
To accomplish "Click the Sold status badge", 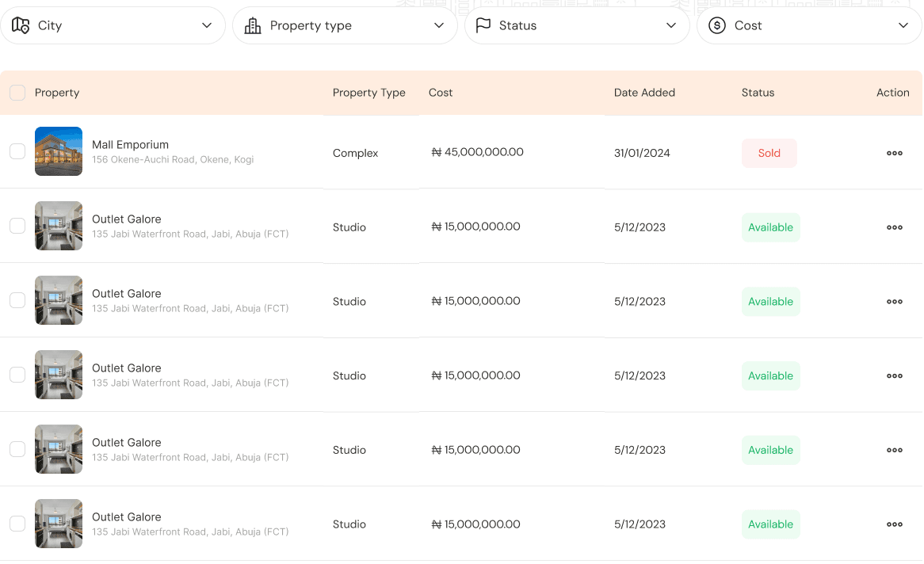I will click(769, 153).
